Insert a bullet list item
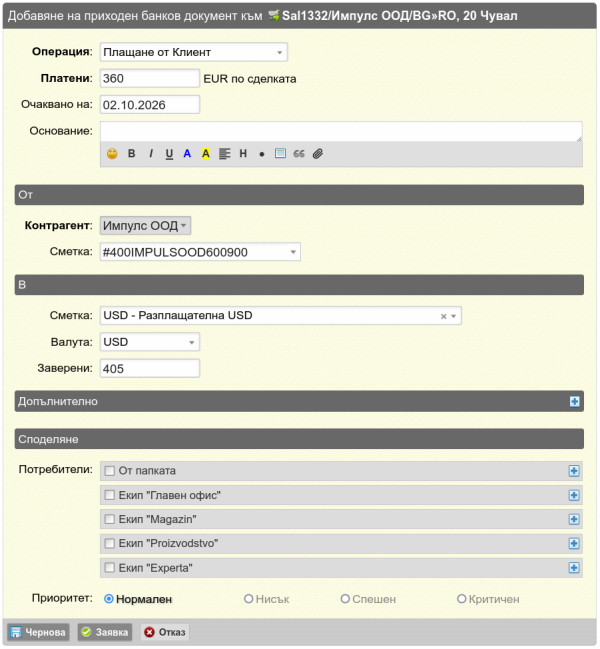The width and height of the screenshot is (600, 649). pos(262,154)
